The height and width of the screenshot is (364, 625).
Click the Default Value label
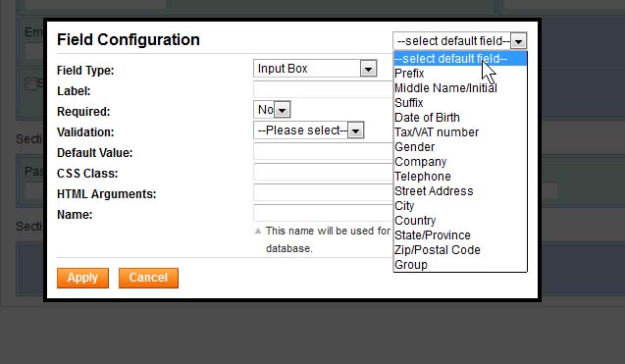tap(95, 153)
